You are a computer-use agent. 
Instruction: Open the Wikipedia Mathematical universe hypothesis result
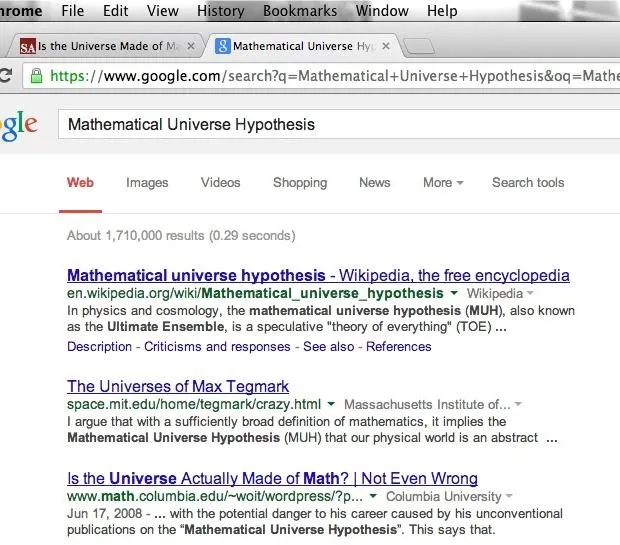pos(318,275)
